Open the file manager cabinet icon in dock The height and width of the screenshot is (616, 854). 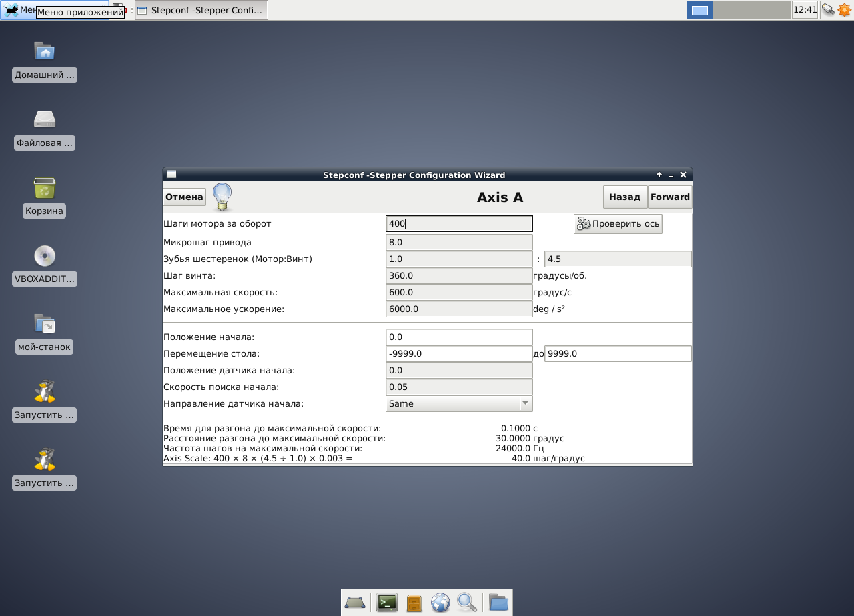click(414, 603)
